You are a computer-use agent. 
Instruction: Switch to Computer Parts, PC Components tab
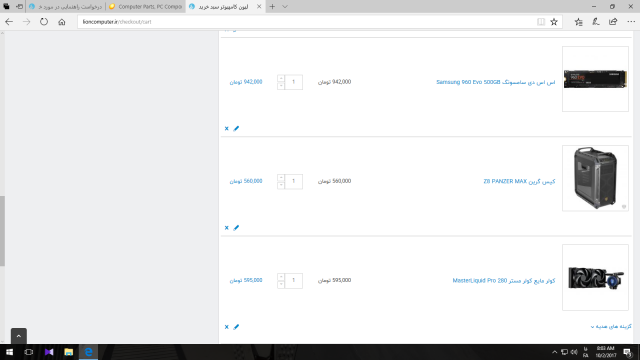pyautogui.click(x=146, y=7)
